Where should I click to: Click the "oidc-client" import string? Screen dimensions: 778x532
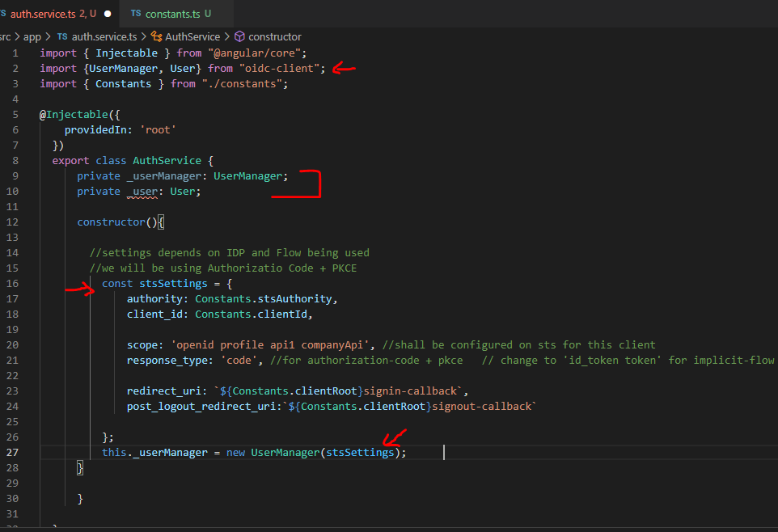(x=281, y=69)
